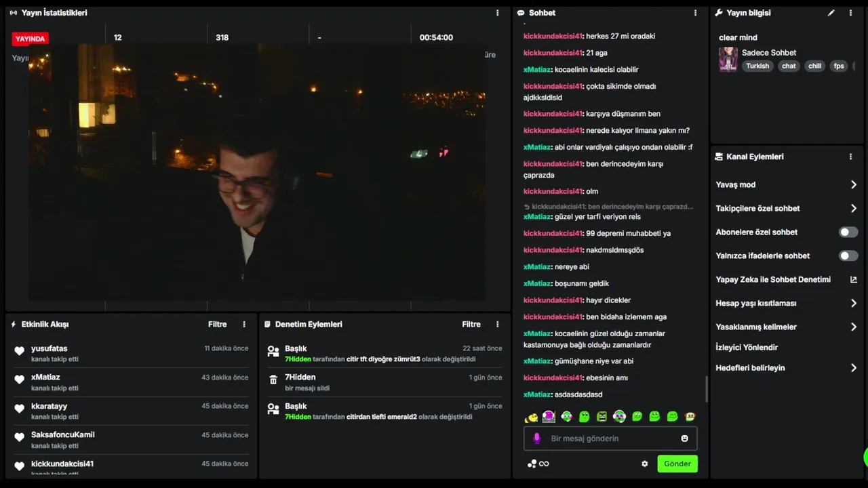Open the Kanal Eylemleri three-dot menu
The height and width of the screenshot is (488, 868).
(850, 157)
